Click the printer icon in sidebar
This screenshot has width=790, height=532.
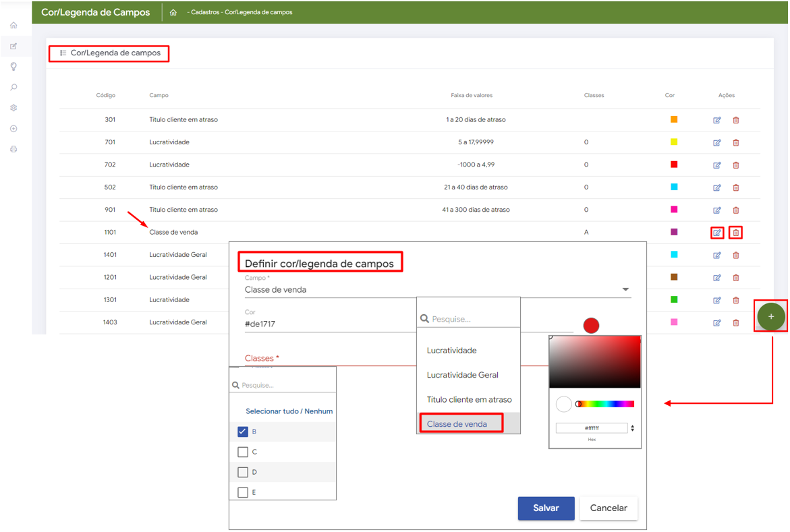point(13,150)
